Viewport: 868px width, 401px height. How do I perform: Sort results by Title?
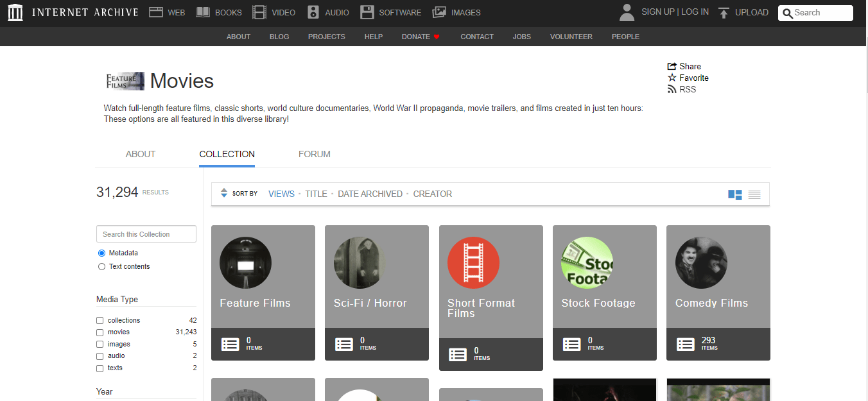[316, 194]
